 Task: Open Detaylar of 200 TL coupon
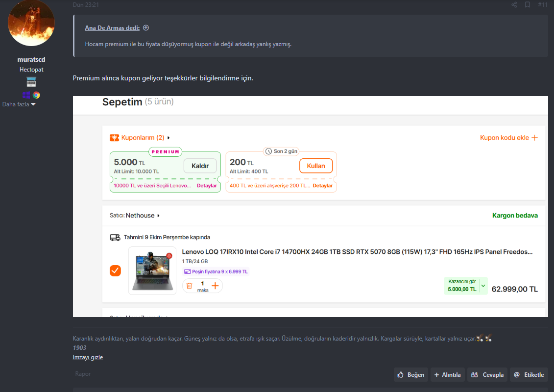323,186
